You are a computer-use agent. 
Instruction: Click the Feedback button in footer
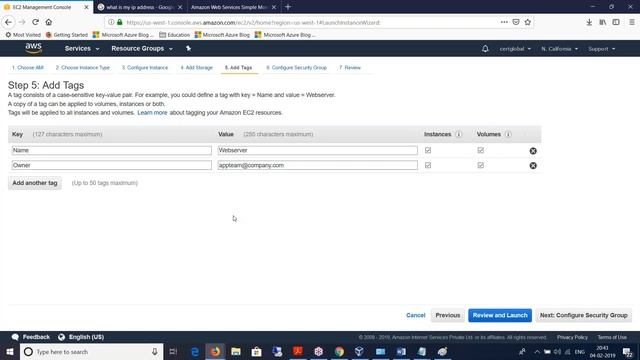coord(31,337)
